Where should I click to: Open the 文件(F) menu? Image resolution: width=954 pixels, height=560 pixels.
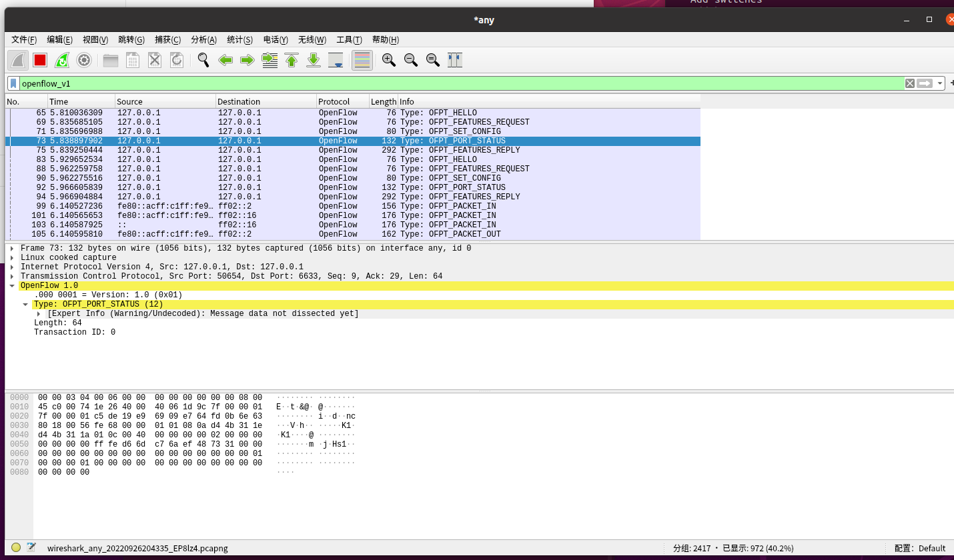click(x=24, y=40)
